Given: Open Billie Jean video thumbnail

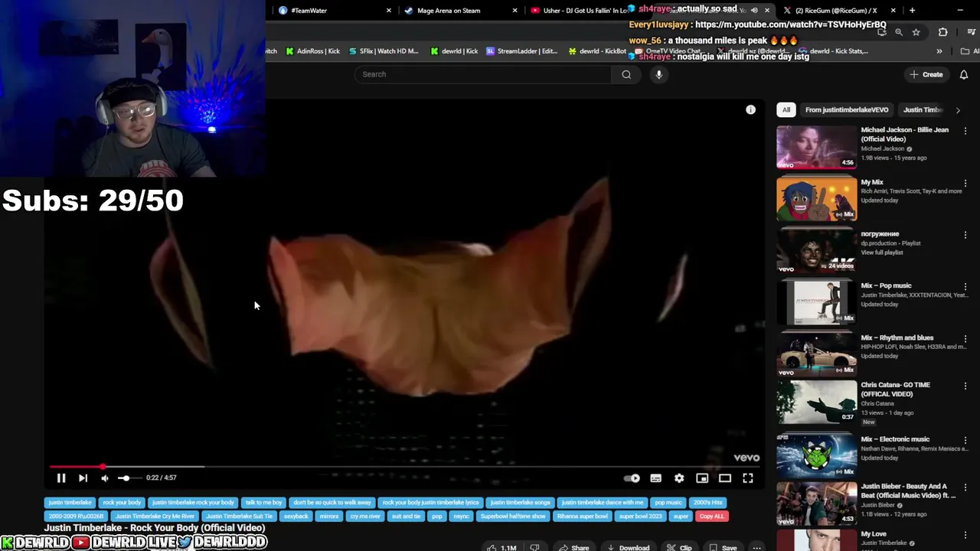Looking at the screenshot, I should (x=817, y=146).
